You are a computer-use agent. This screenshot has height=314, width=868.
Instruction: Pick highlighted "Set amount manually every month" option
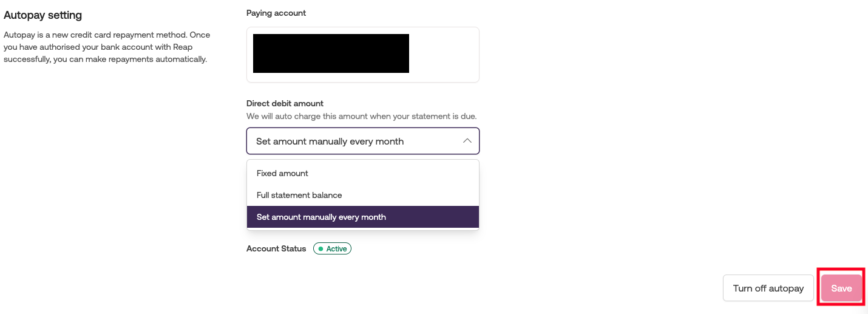coord(321,217)
